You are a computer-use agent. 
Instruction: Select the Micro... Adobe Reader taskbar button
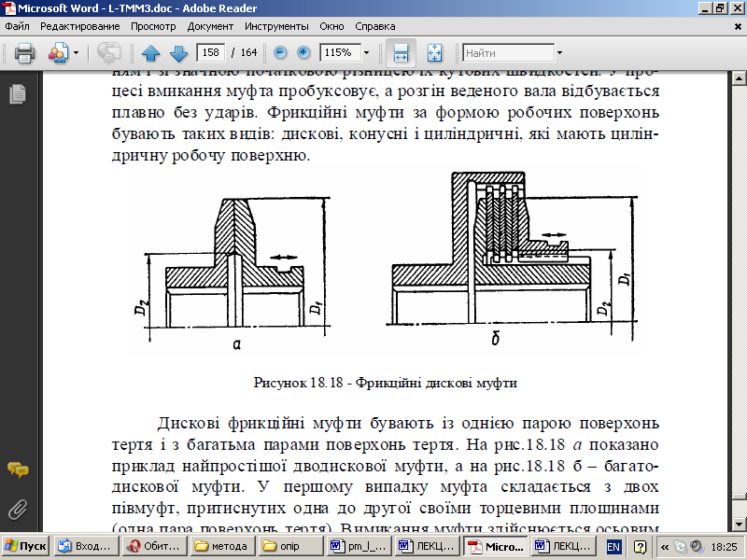[496, 546]
